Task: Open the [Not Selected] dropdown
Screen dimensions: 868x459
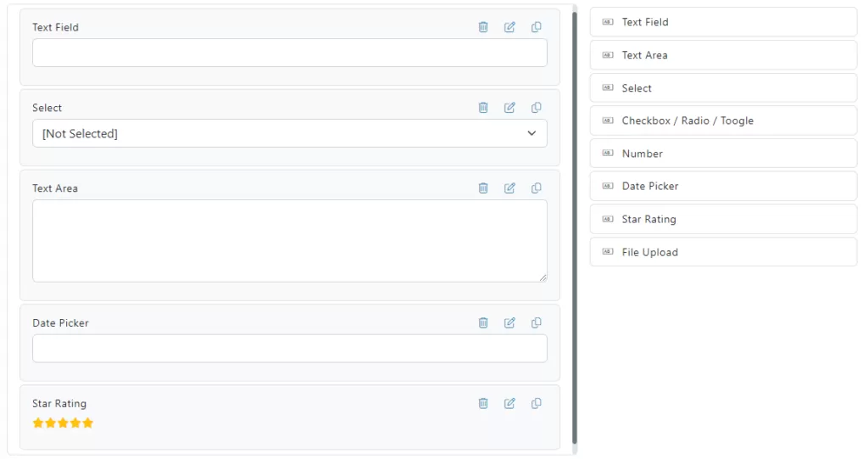Action: pos(290,133)
